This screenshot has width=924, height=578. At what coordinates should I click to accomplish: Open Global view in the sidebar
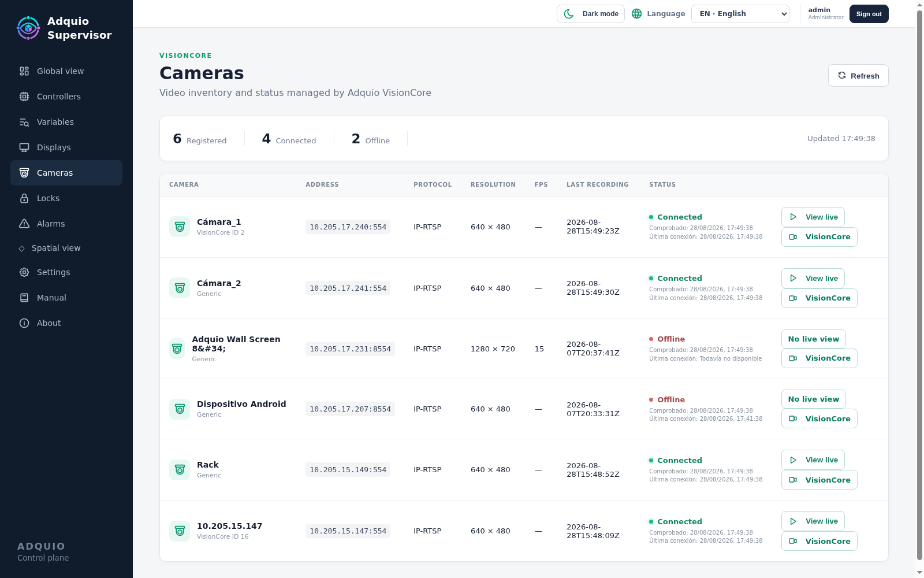pyautogui.click(x=66, y=71)
